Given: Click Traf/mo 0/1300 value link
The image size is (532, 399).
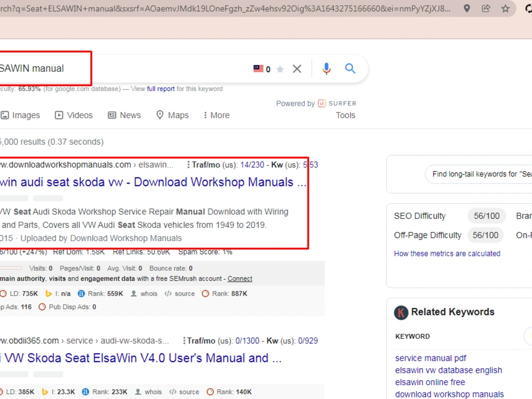Looking at the screenshot, I should click(x=247, y=340).
